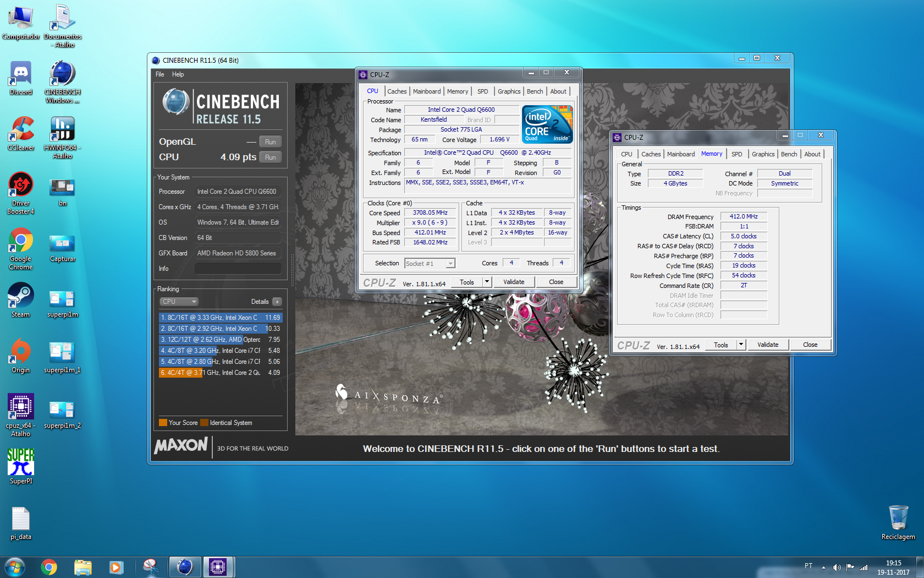Open the Cinebench File menu

pos(160,74)
